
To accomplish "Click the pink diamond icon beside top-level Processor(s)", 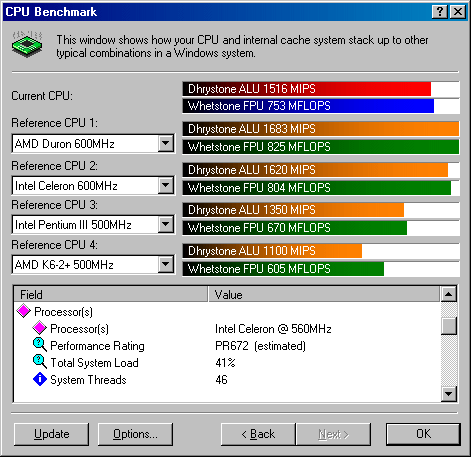I will (24, 311).
